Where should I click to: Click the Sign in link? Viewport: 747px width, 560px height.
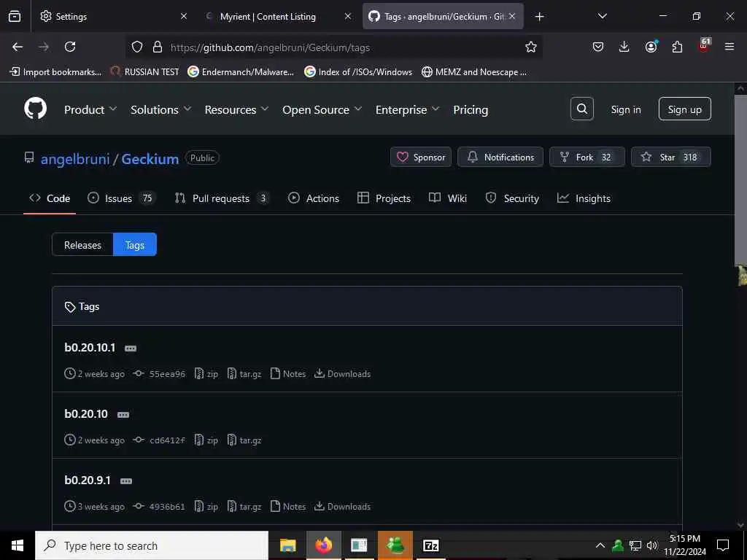(625, 109)
